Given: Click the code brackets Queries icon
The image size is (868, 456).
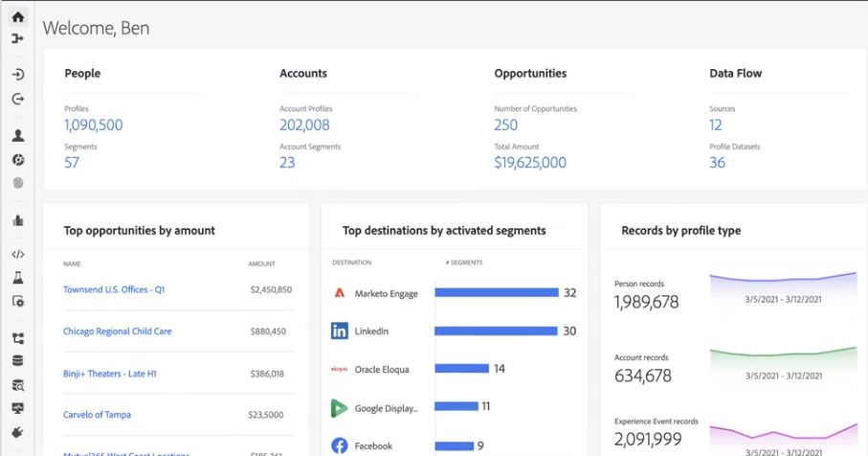Looking at the screenshot, I should (x=18, y=254).
